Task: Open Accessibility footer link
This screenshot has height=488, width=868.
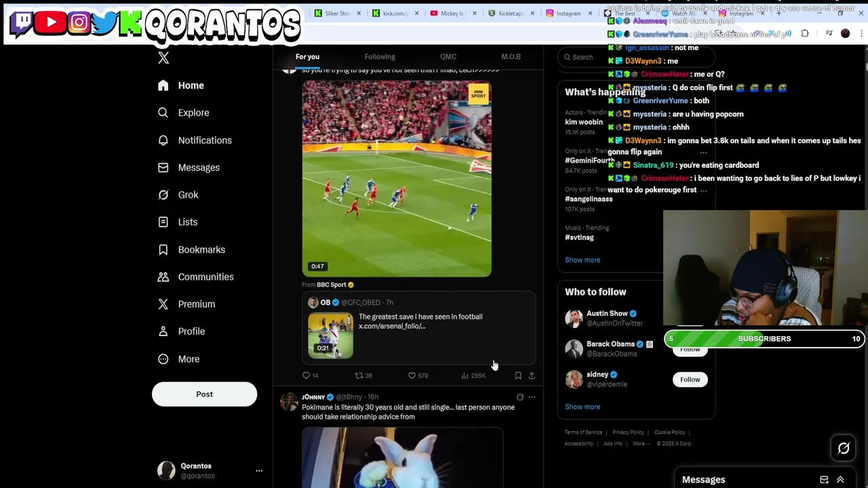Action: (x=579, y=444)
